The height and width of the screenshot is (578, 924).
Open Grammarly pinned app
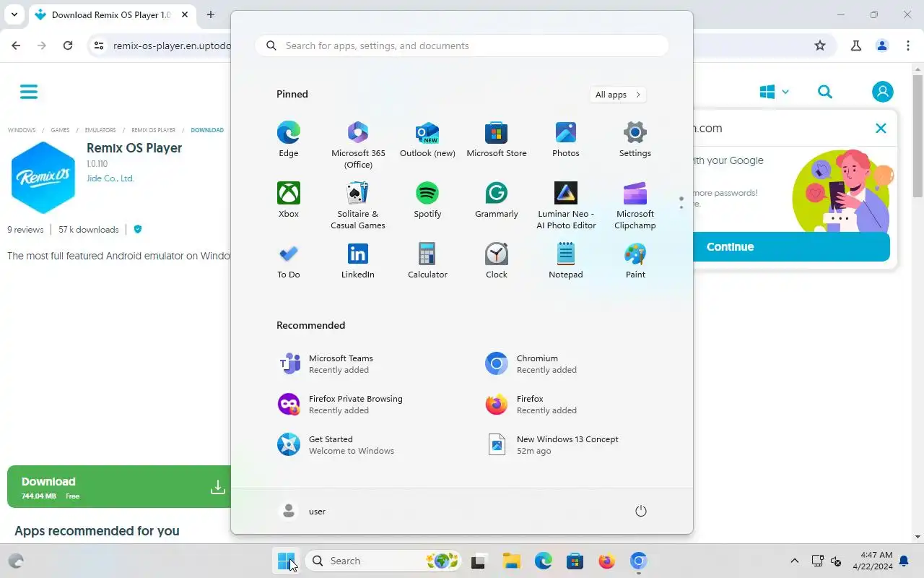(497, 199)
